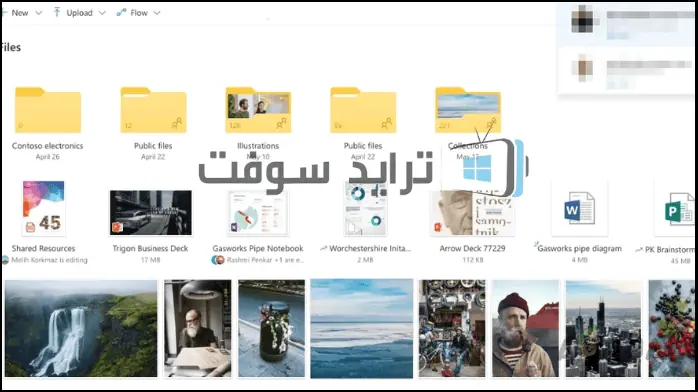698x392 pixels.
Task: Click the PK Brainstorm file name
Action: [x=670, y=250]
